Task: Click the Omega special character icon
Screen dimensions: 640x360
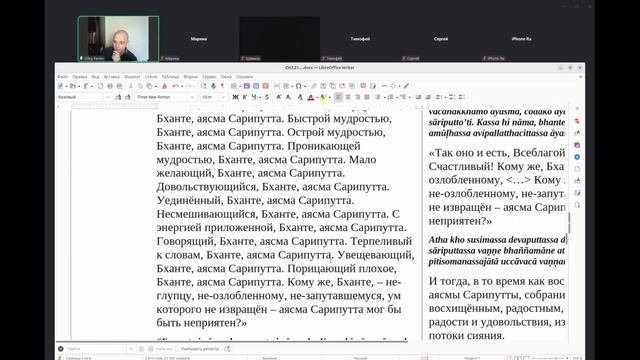Action: coord(298,86)
